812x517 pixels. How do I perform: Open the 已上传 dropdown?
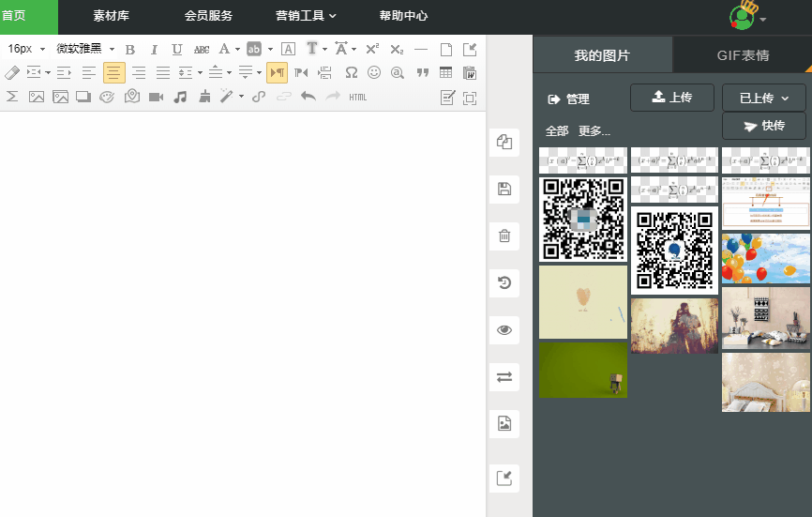pyautogui.click(x=764, y=98)
